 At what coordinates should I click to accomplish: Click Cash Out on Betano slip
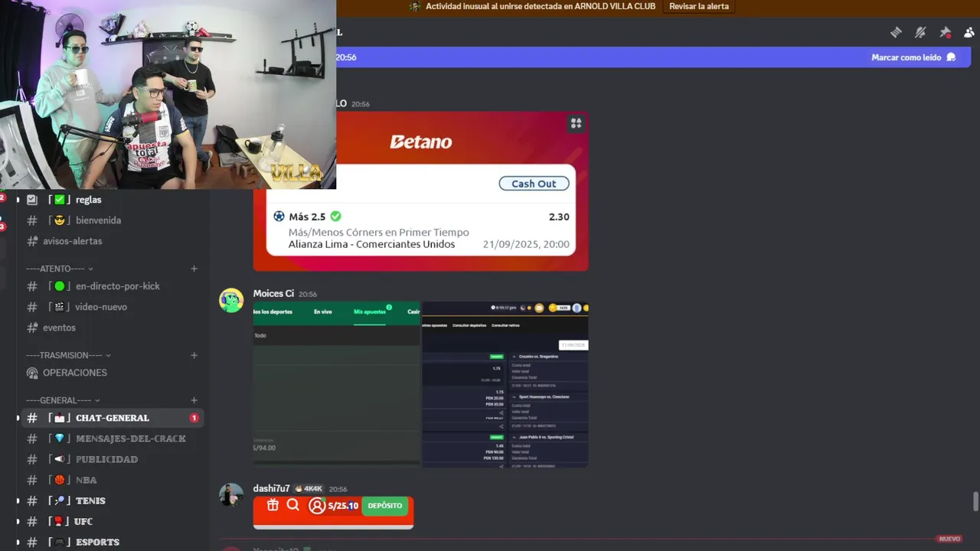[x=534, y=184]
